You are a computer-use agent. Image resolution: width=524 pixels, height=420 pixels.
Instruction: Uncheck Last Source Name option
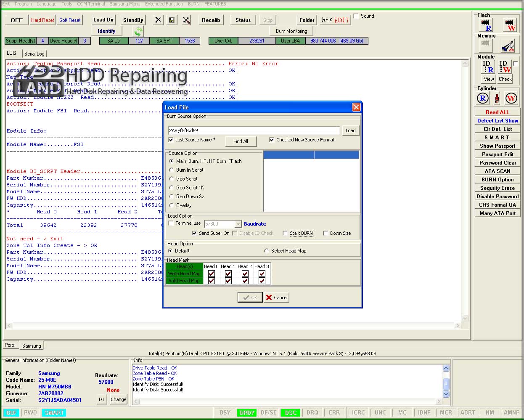coord(171,140)
